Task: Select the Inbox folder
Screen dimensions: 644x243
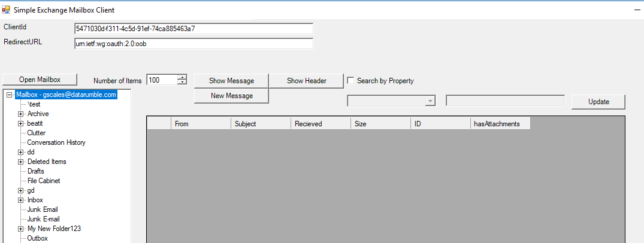Action: coord(35,200)
